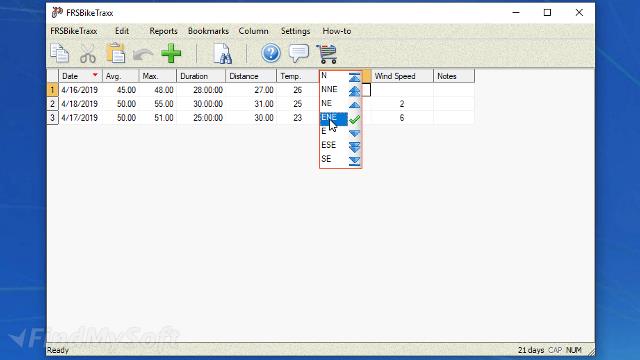Click the Distance column header
This screenshot has width=640, height=360.
[251, 76]
